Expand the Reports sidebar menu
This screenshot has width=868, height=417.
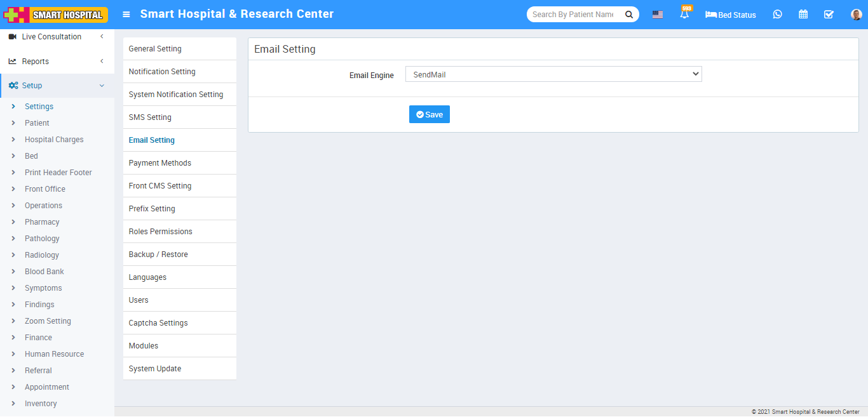[56, 62]
